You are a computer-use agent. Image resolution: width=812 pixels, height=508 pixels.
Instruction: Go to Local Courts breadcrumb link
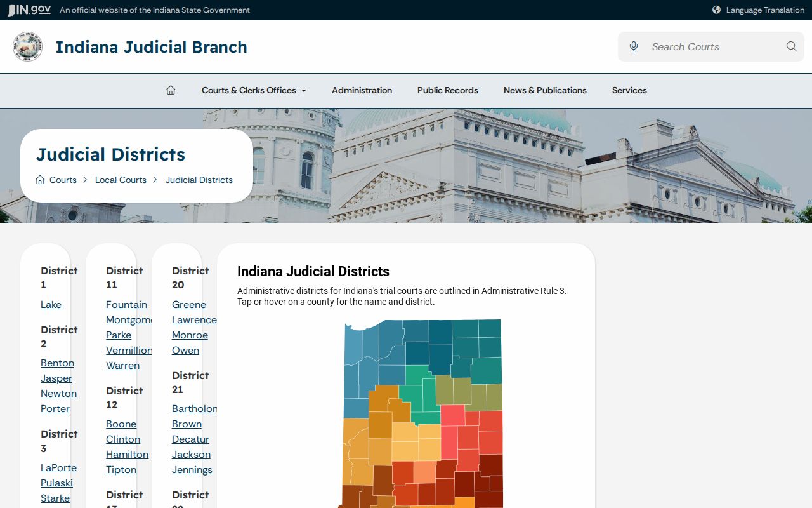tap(121, 180)
